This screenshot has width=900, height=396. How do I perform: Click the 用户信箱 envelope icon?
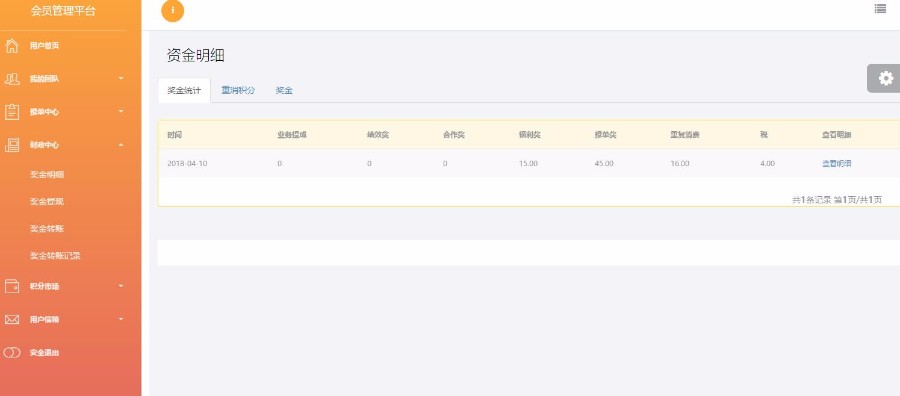11,320
